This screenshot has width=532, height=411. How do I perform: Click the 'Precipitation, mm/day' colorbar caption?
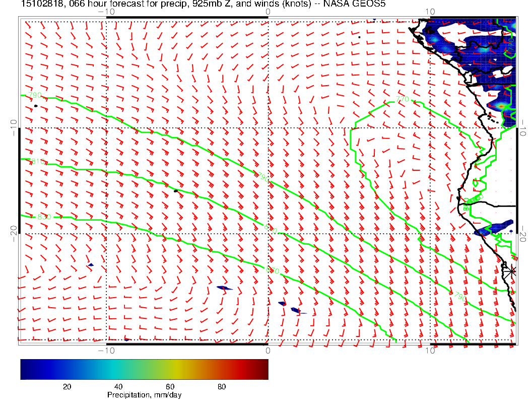pos(144,395)
